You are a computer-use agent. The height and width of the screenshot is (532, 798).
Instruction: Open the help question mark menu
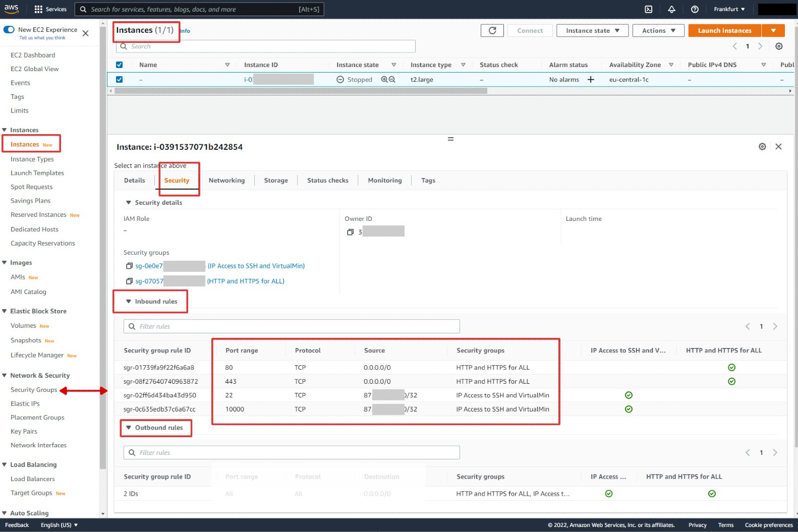click(695, 9)
